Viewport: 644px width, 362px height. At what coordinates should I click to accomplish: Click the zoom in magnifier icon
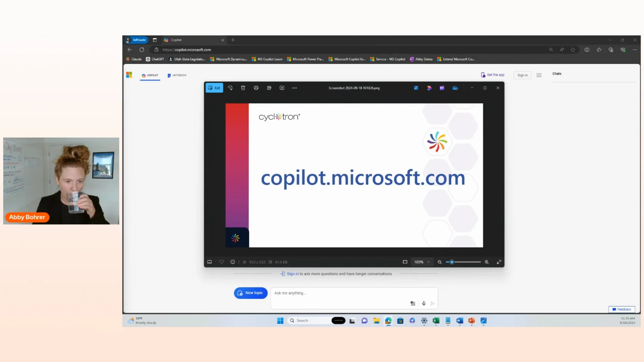(x=487, y=262)
